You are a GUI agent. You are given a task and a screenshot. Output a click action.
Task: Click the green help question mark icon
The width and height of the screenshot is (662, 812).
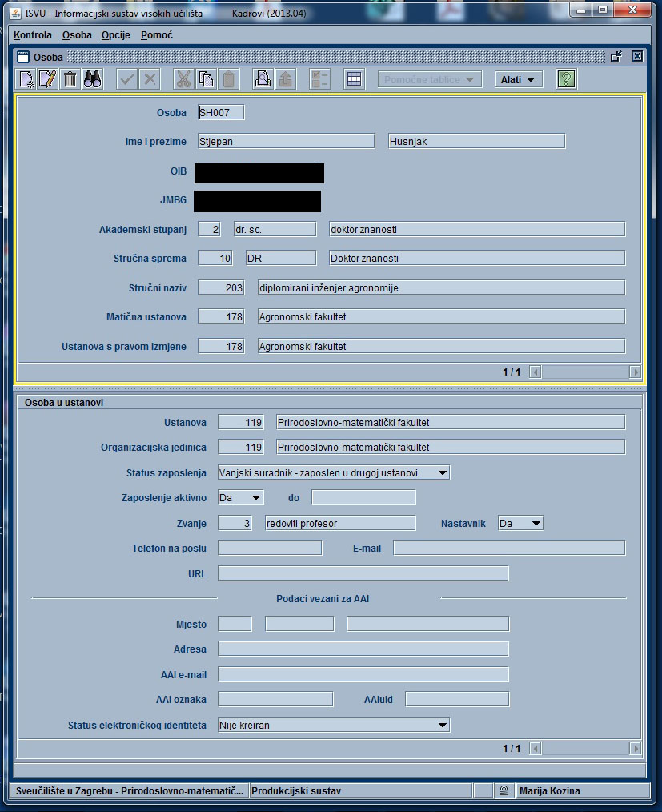[566, 79]
